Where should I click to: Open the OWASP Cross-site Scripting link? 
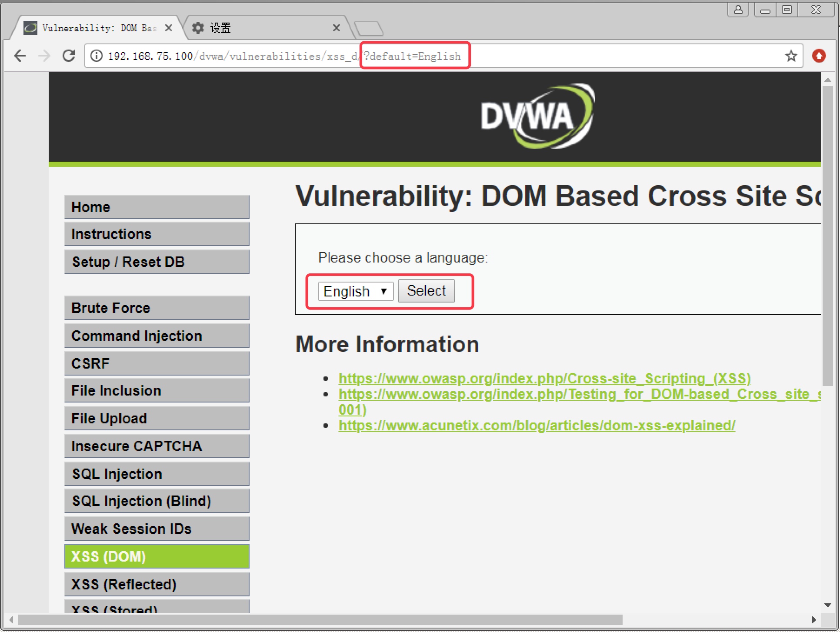point(544,378)
